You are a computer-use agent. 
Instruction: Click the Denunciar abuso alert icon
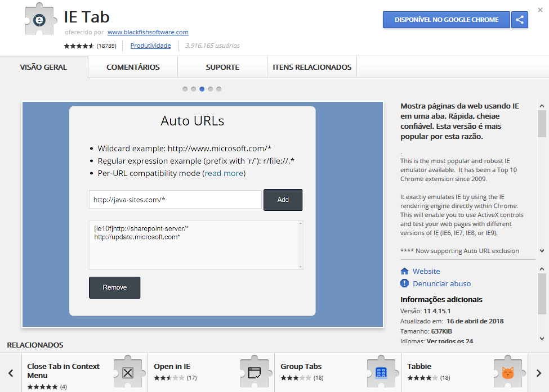[x=404, y=283]
